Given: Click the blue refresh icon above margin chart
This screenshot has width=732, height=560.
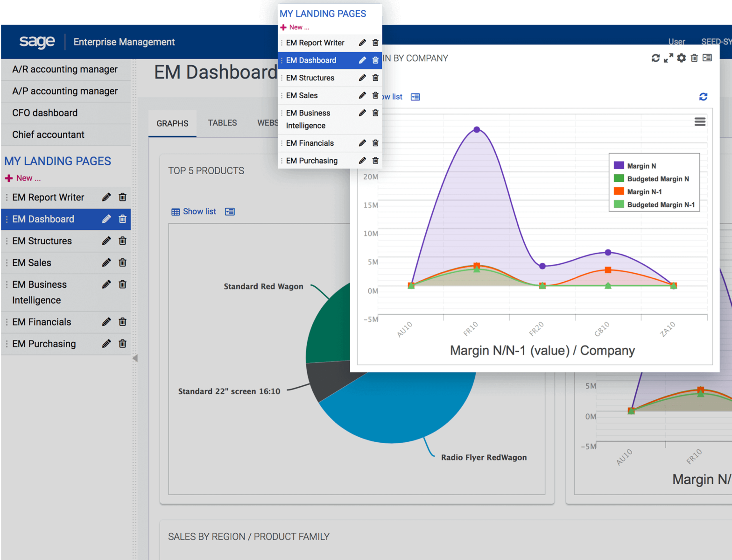Looking at the screenshot, I should click(703, 97).
